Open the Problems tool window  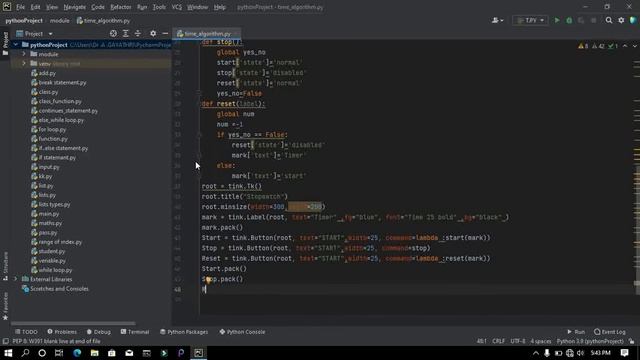click(62, 332)
